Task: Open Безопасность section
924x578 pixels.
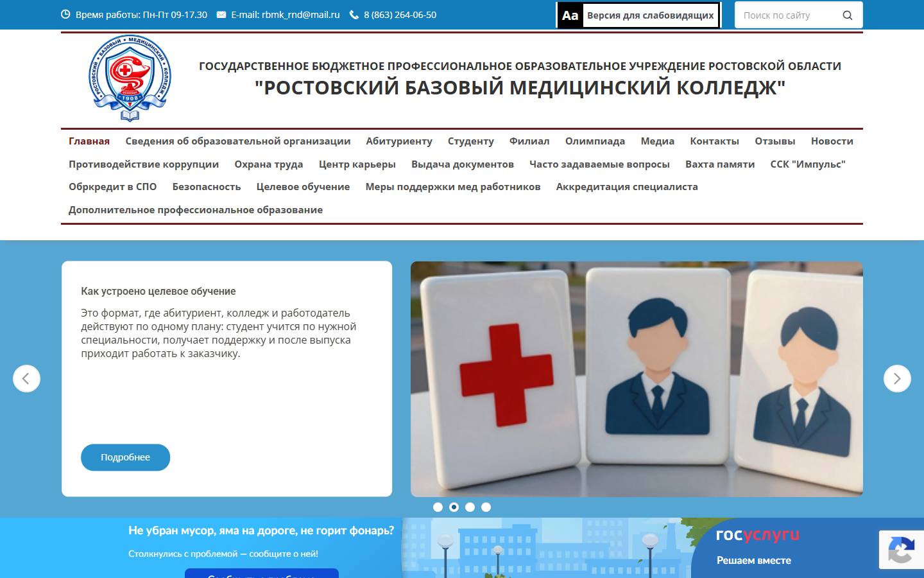Action: 207,187
